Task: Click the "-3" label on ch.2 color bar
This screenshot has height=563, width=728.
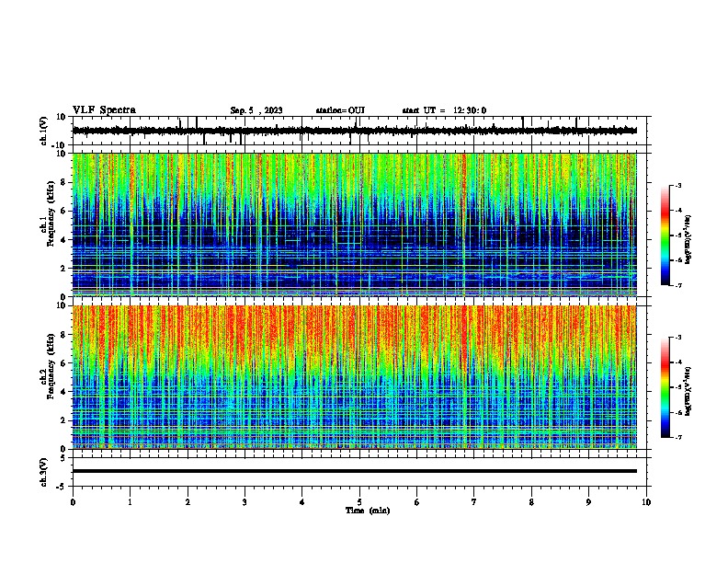Action: [678, 338]
